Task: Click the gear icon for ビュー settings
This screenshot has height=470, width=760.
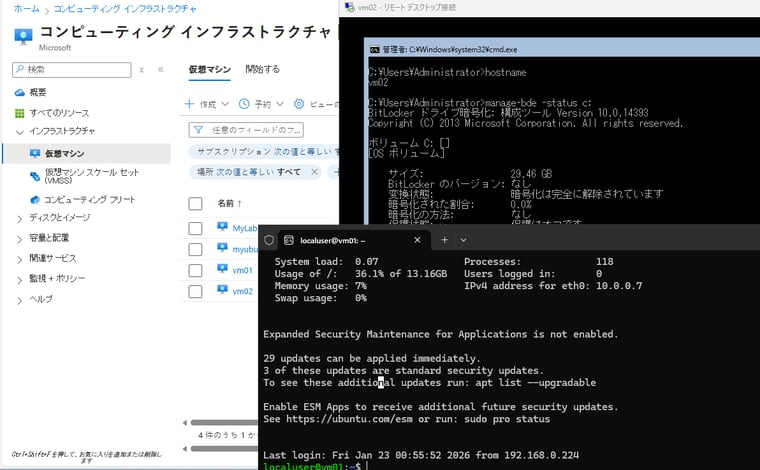Action: [x=299, y=104]
